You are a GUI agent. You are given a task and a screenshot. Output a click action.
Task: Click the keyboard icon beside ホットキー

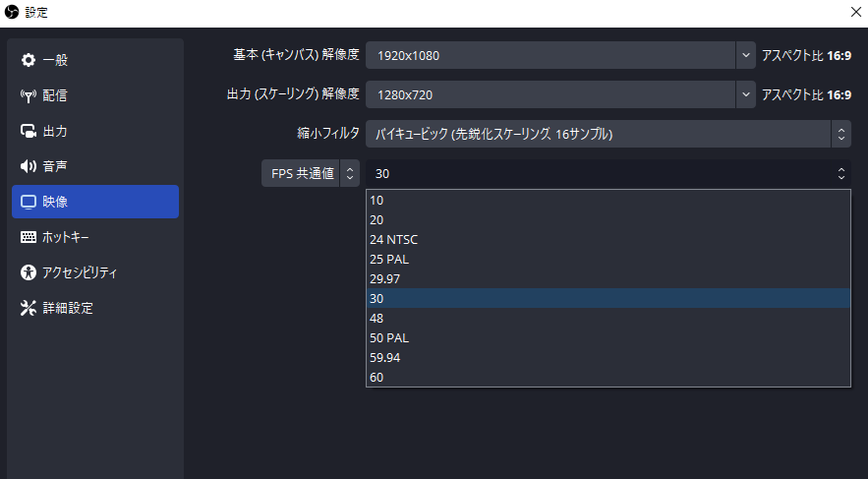point(29,237)
